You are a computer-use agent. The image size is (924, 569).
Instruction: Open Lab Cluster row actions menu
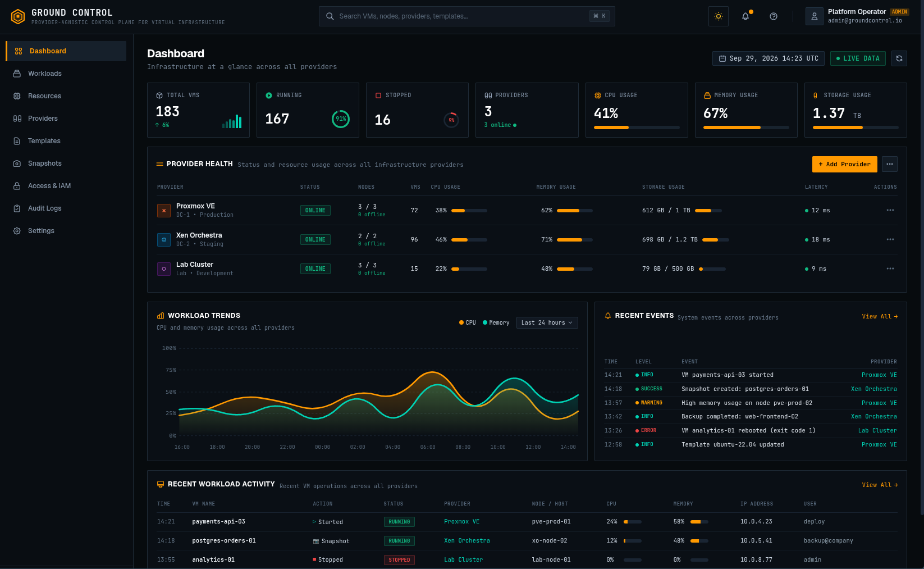[890, 268]
